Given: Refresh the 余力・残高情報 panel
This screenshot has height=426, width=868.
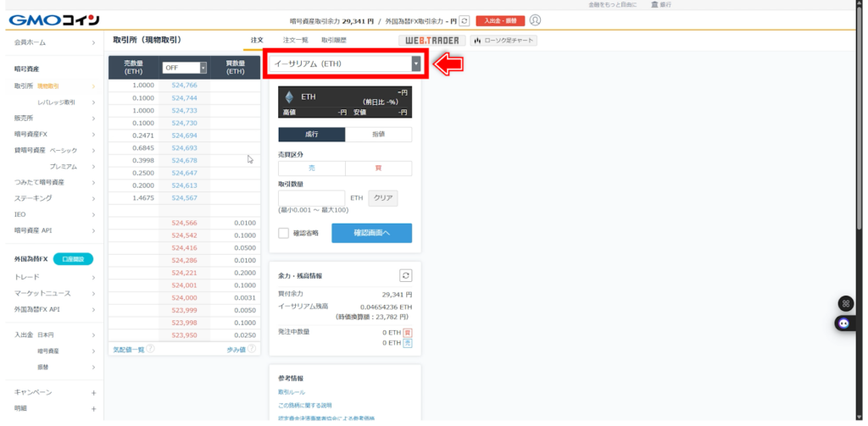Looking at the screenshot, I should click(x=405, y=275).
